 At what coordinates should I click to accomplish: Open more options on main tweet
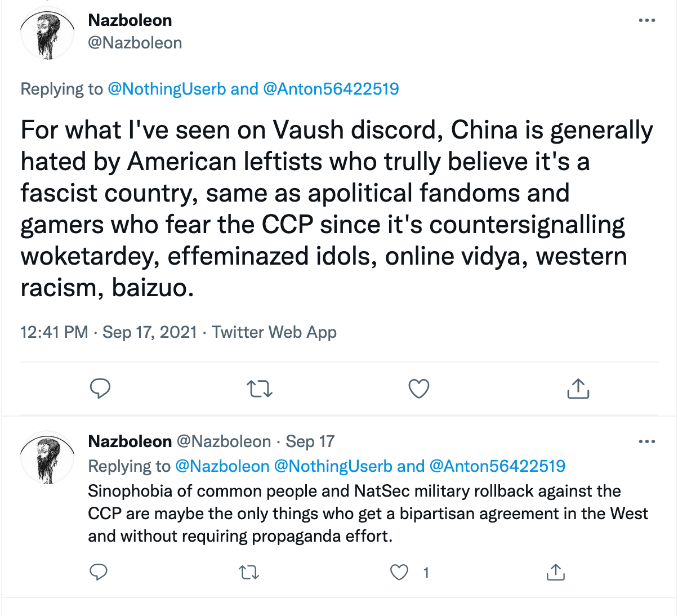point(646,21)
